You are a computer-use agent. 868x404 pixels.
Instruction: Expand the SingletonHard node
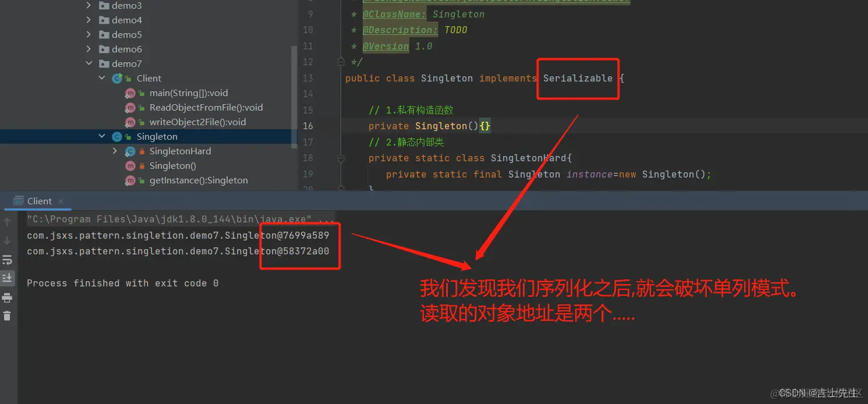click(x=115, y=151)
